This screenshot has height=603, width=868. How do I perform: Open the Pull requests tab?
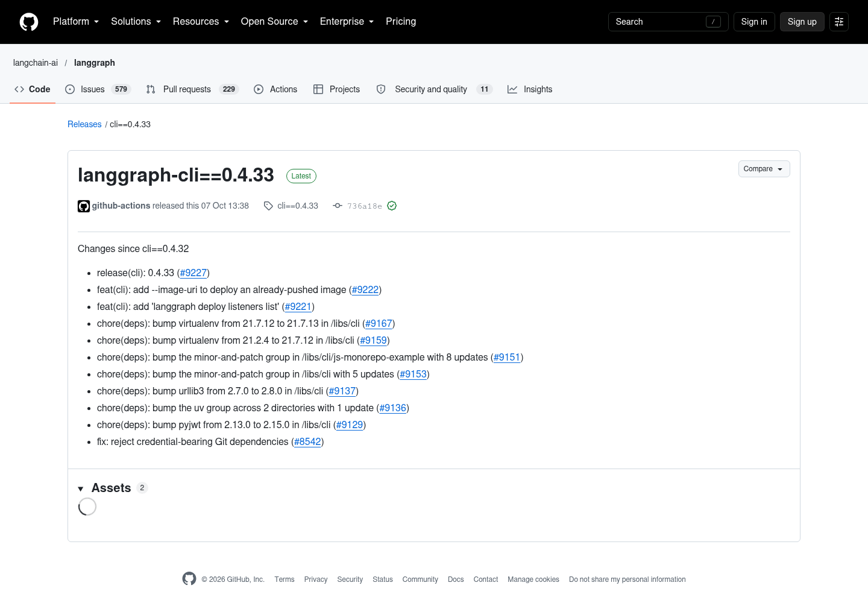[192, 89]
